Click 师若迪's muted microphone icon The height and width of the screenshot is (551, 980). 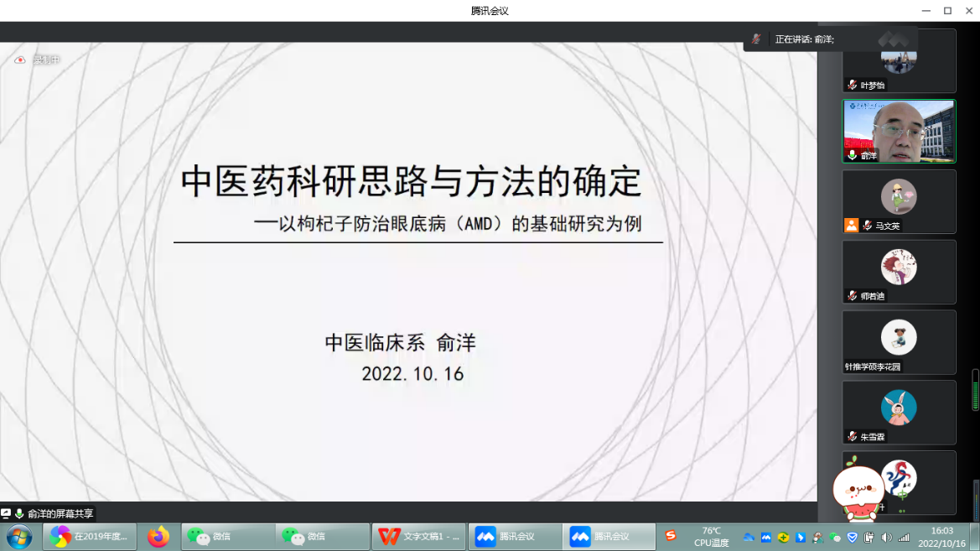(852, 296)
